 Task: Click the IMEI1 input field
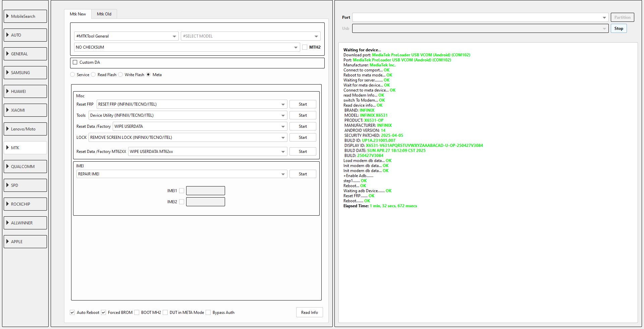point(205,190)
